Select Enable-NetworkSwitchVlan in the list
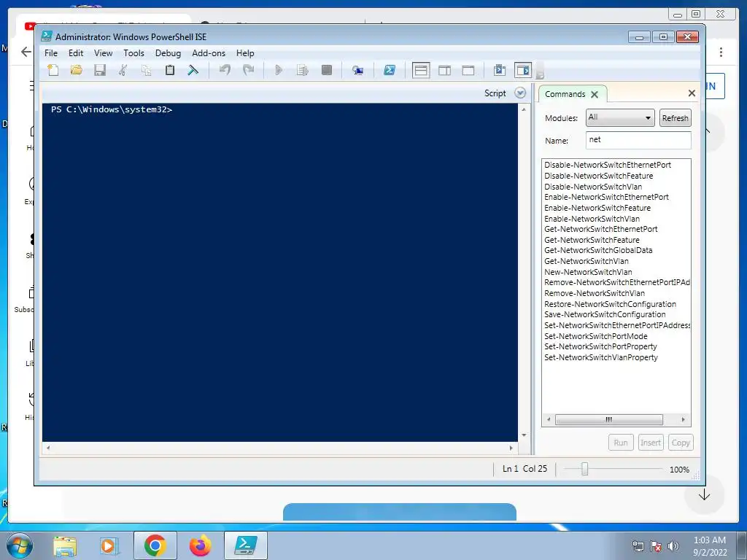This screenshot has height=560, width=747. pyautogui.click(x=592, y=219)
